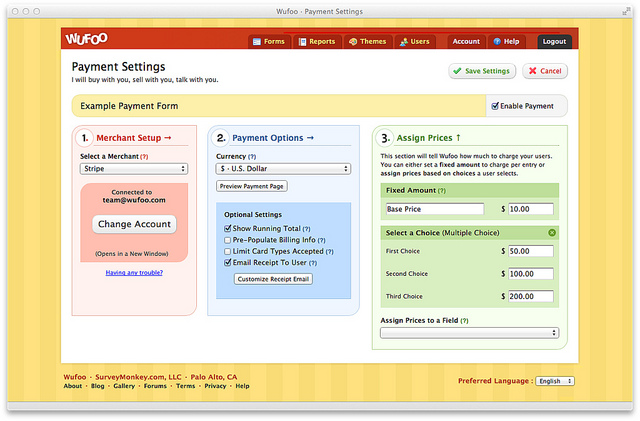The height and width of the screenshot is (421, 640).
Task: Open the Help footer link
Action: click(x=242, y=386)
